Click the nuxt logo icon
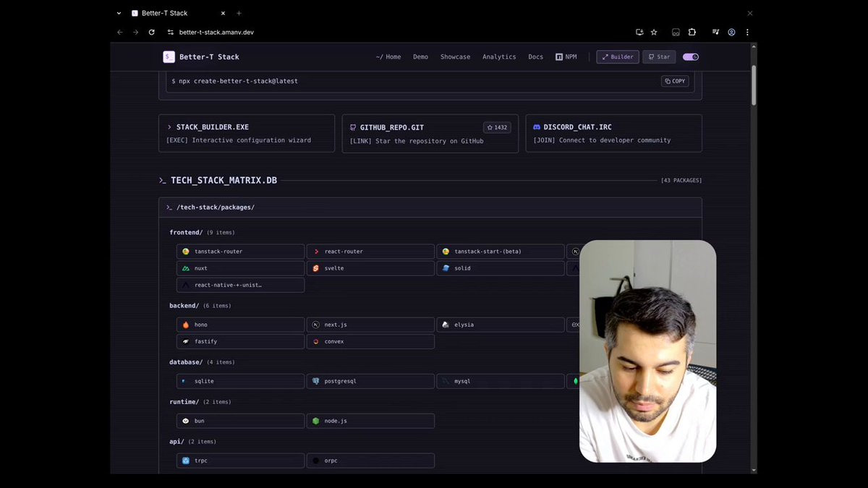Screen dimensions: 868x488 (186, 268)
